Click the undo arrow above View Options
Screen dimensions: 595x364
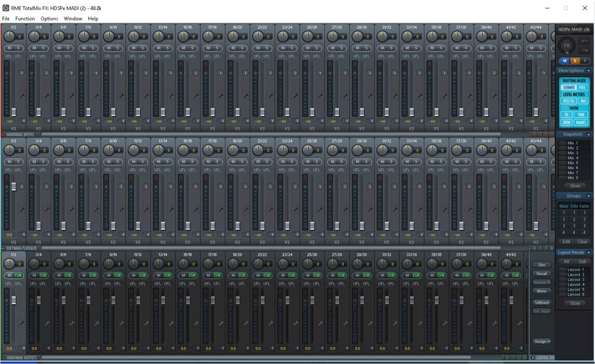pos(584,40)
